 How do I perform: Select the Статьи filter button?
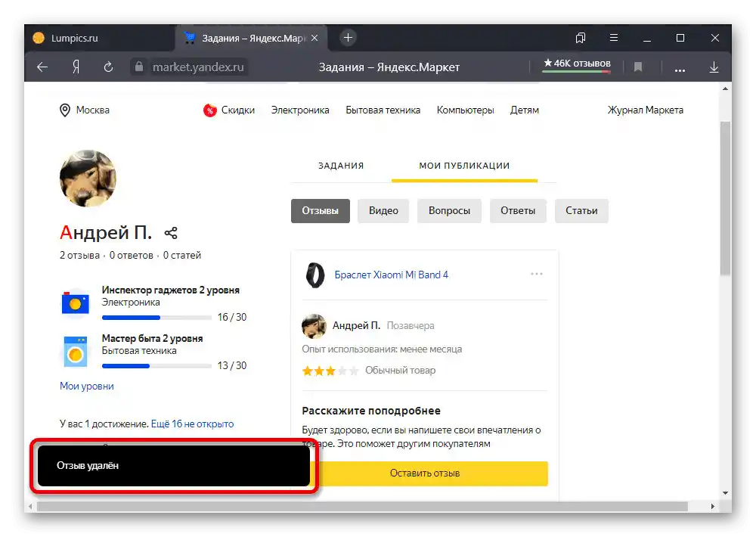tap(581, 211)
